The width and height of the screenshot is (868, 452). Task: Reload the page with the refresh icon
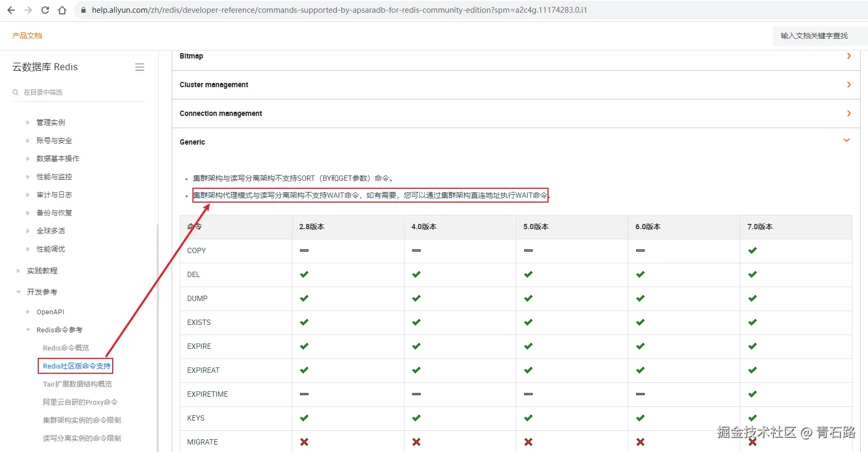[x=45, y=10]
